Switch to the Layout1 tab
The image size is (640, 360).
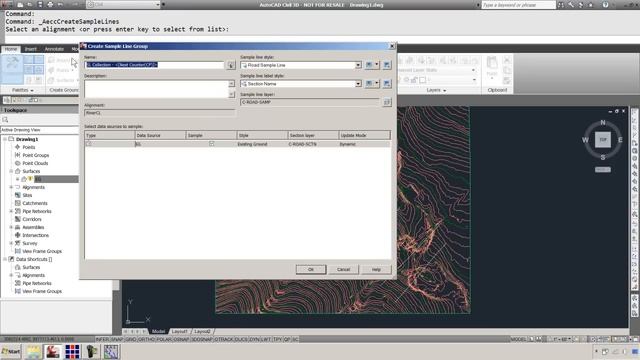click(x=180, y=331)
